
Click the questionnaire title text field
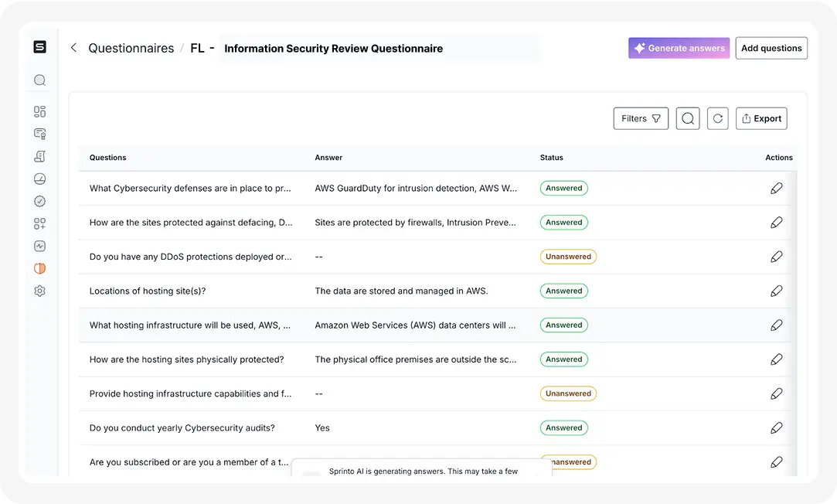tap(379, 49)
